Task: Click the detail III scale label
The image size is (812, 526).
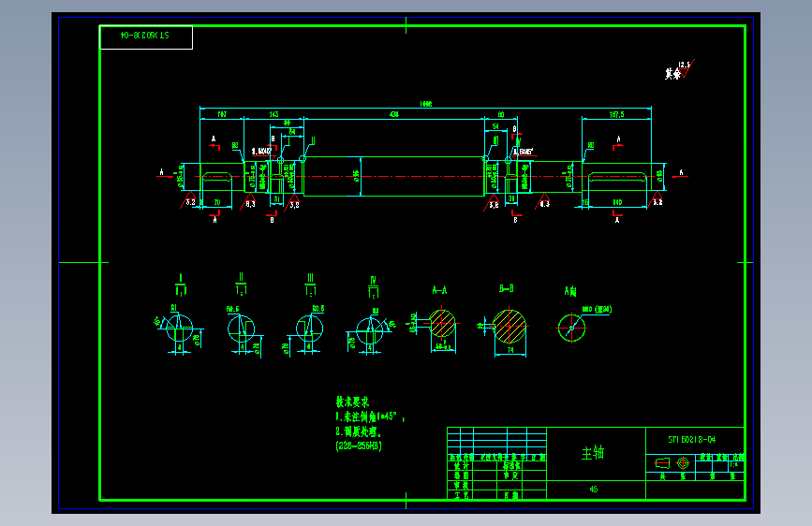Action: pyautogui.click(x=310, y=285)
